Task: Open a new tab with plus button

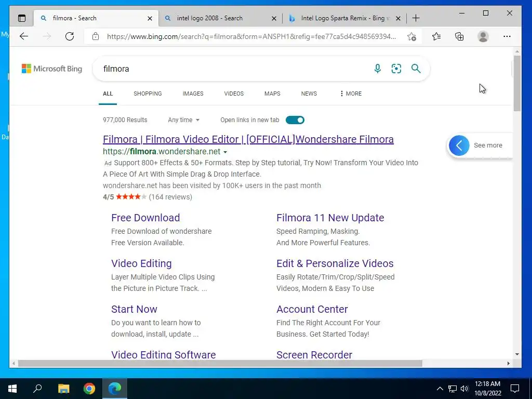Action: tap(416, 18)
